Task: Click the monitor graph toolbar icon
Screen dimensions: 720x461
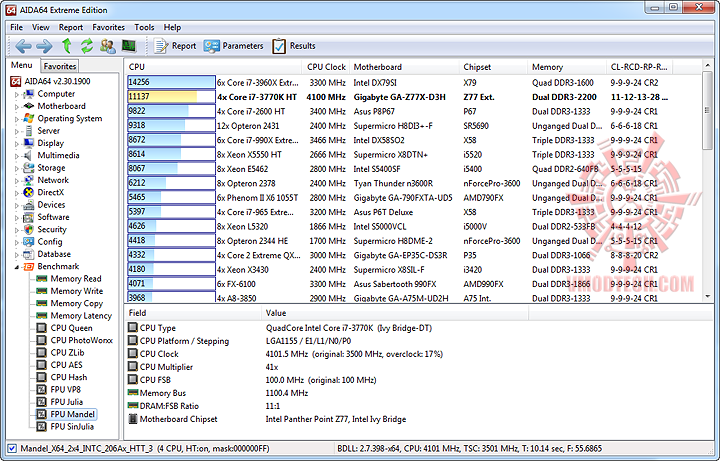Action: click(129, 46)
